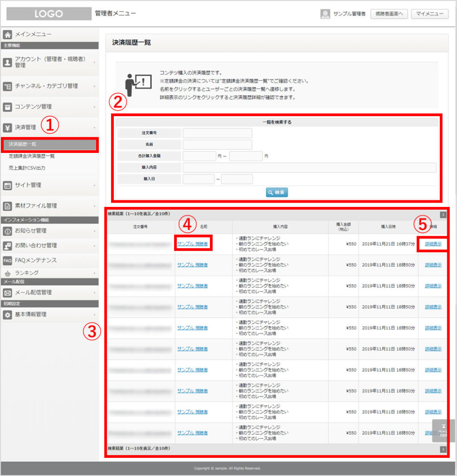457x476 pixels.
Task: Click the site management icon
Action: (x=7, y=185)
